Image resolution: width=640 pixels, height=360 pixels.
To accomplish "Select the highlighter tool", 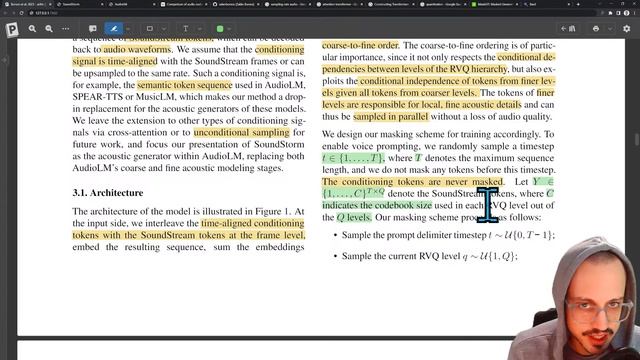I will pos(114,29).
